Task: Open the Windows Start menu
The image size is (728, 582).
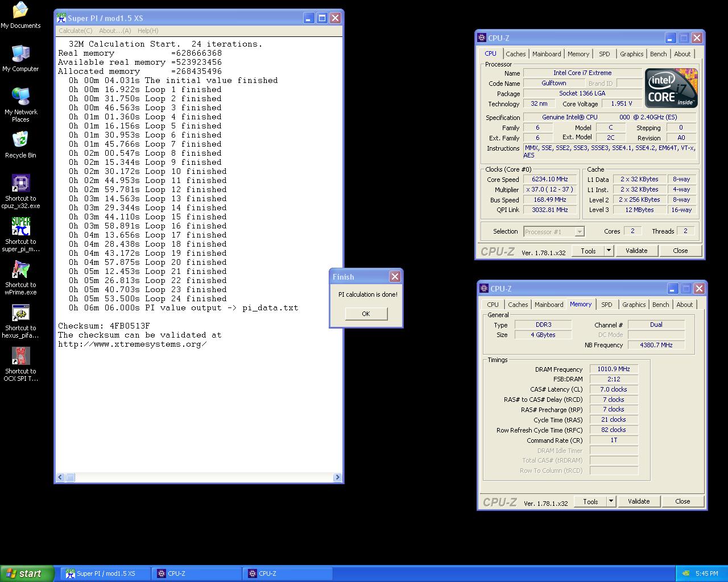Action: click(x=27, y=573)
